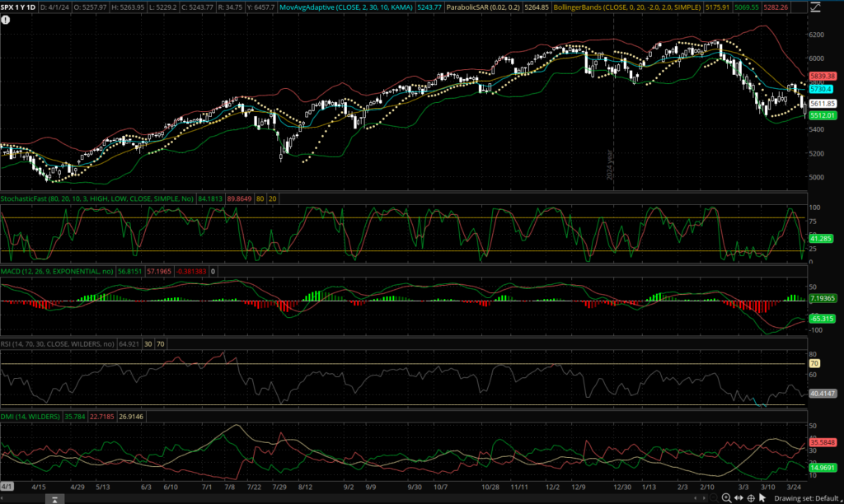This screenshot has width=844, height=504.
Task: Click the Y: 6457.7 value
Action: click(x=260, y=7)
